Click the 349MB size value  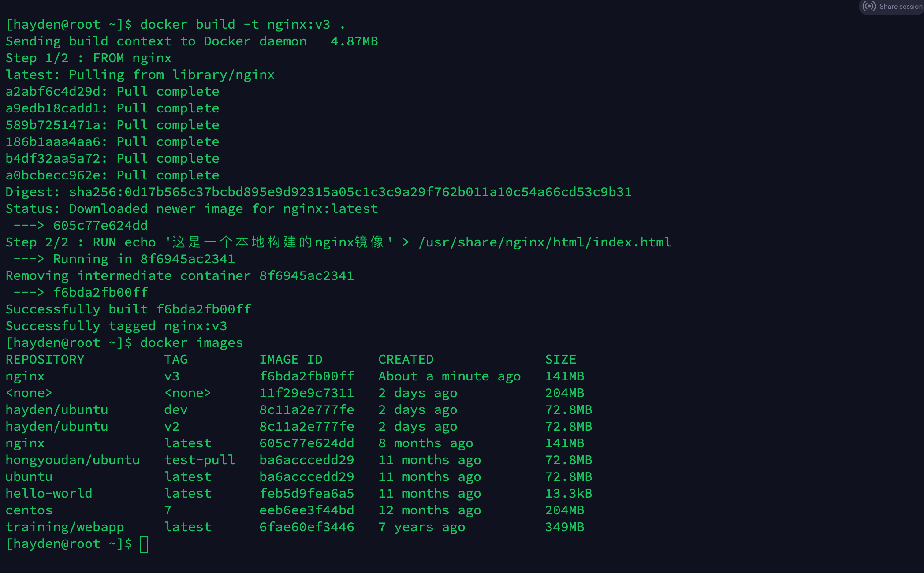[x=565, y=527]
